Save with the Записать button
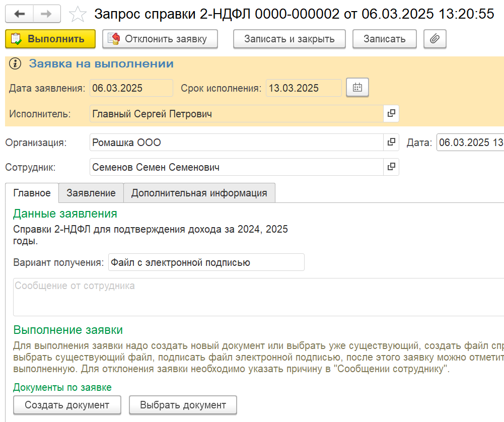504x422 pixels. click(x=385, y=39)
